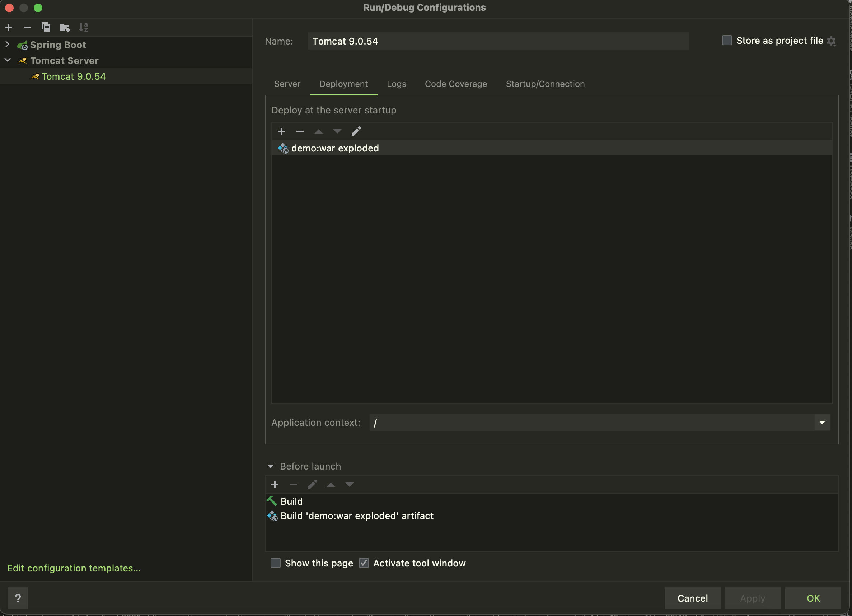Select the Build before-launch task row
852x616 pixels.
(552, 501)
